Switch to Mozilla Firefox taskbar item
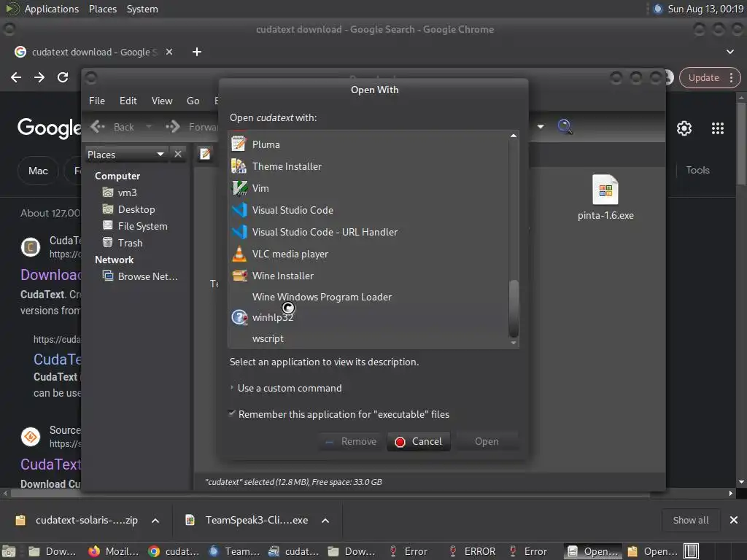This screenshot has width=747, height=560. point(114,551)
